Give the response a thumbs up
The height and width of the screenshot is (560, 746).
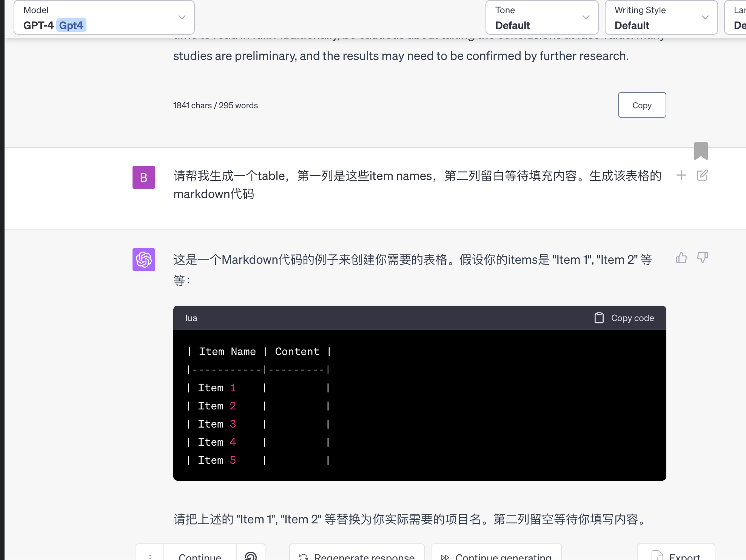tap(681, 257)
